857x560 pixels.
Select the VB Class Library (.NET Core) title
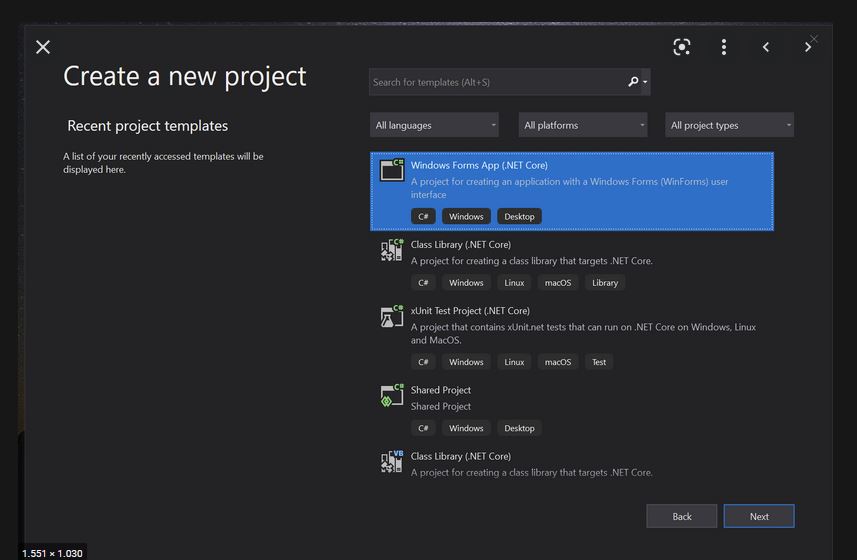(x=461, y=456)
